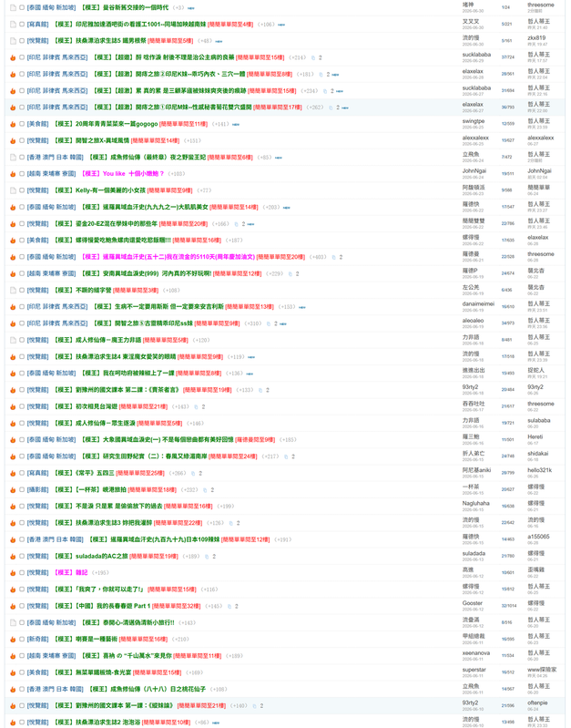The height and width of the screenshot is (728, 571).
Task: Click attachment icon in the 5110天 row
Action: [x=333, y=257]
